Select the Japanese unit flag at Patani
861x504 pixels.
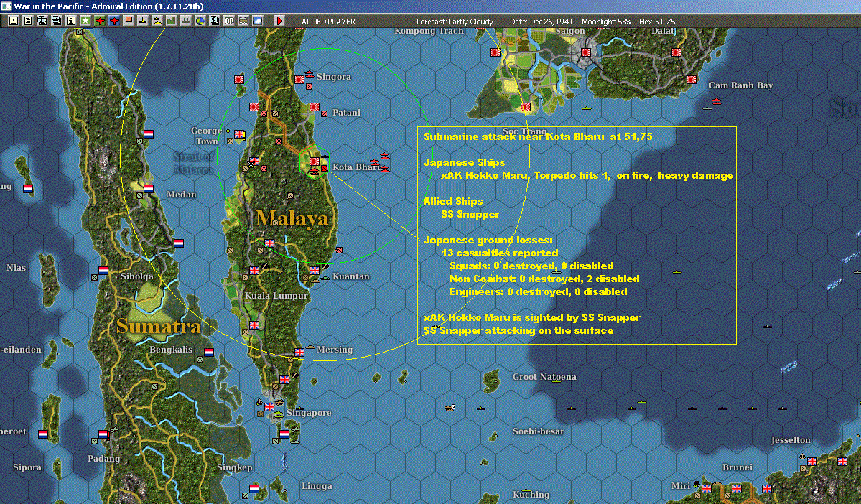click(315, 107)
